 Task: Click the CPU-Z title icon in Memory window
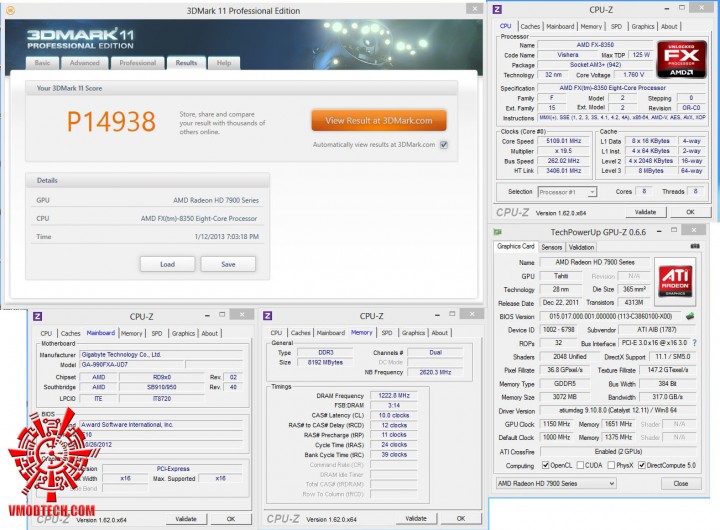[x=268, y=316]
